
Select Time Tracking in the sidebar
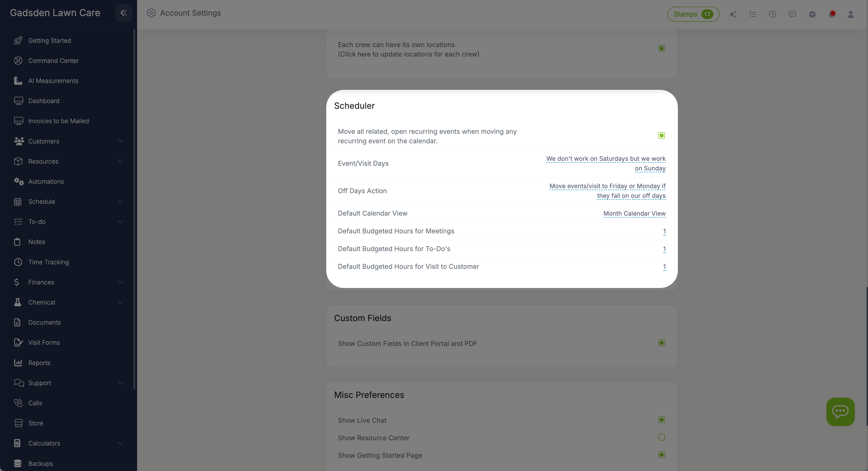tap(48, 262)
